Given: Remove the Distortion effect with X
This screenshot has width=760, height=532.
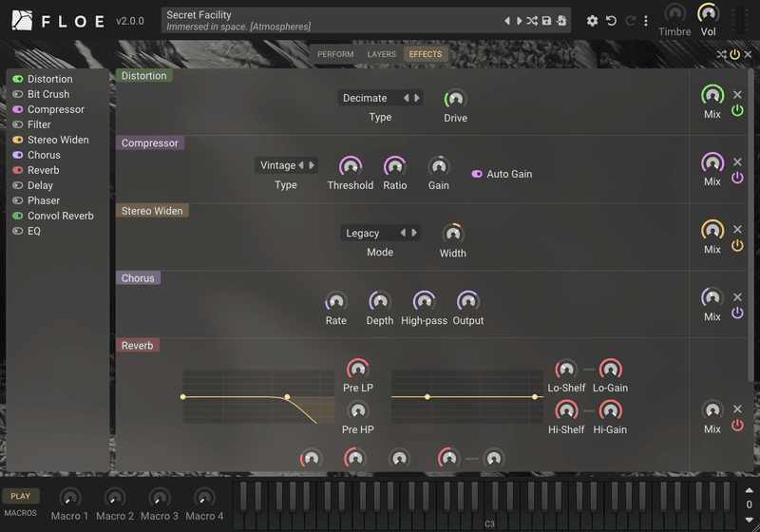Looking at the screenshot, I should 737,94.
